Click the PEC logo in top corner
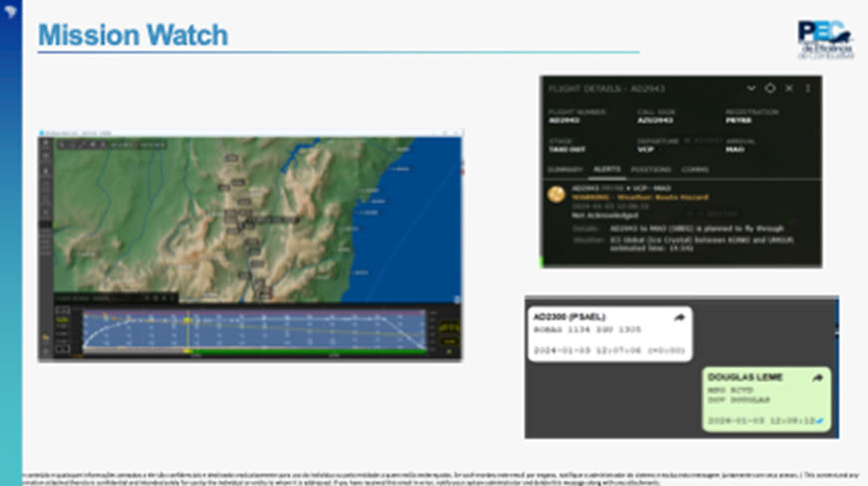 pos(825,39)
